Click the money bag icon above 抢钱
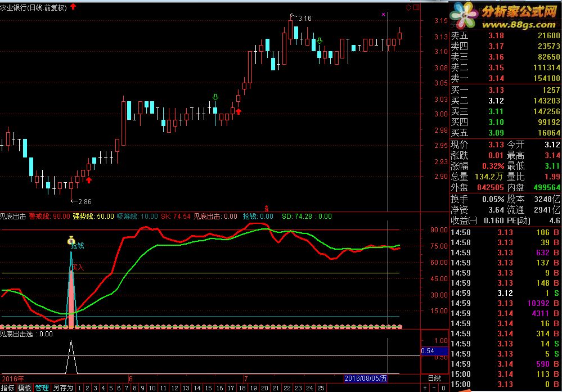Screen dimensions: 562x392 click(71, 240)
